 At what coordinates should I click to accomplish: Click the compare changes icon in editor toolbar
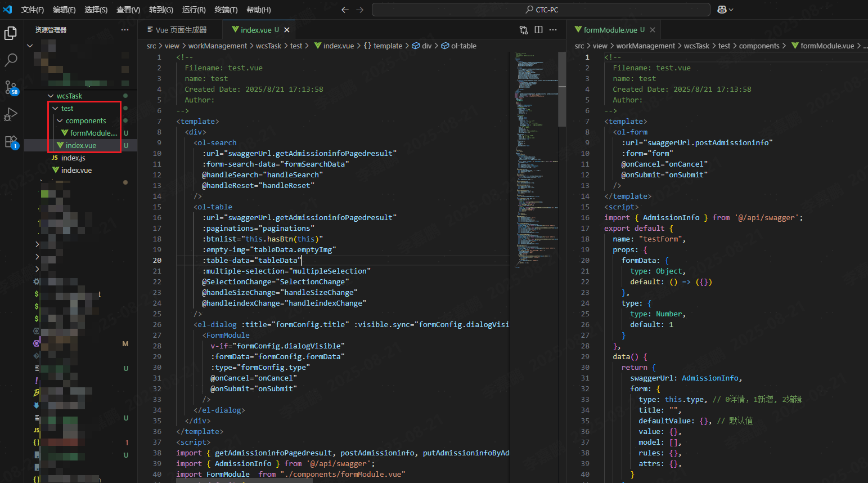pos(524,30)
